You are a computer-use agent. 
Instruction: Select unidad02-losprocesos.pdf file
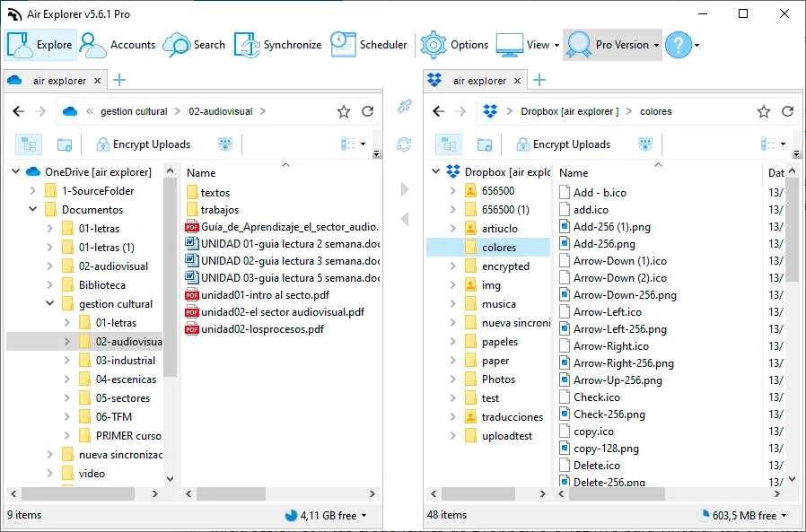coord(262,329)
